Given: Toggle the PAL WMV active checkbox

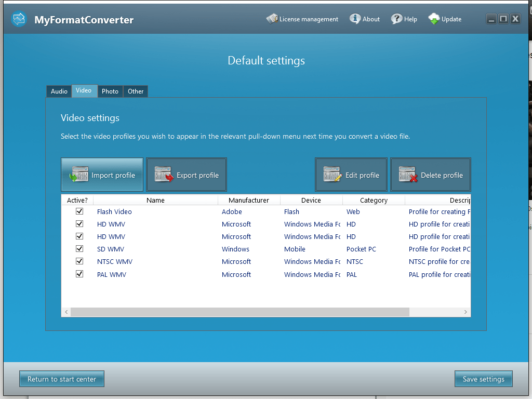Looking at the screenshot, I should [79, 274].
